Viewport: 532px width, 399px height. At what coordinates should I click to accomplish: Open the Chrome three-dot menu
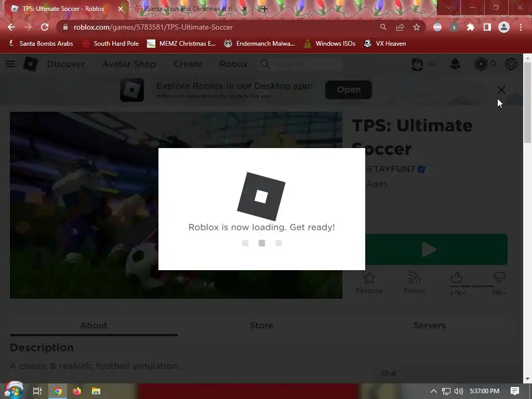(x=521, y=27)
